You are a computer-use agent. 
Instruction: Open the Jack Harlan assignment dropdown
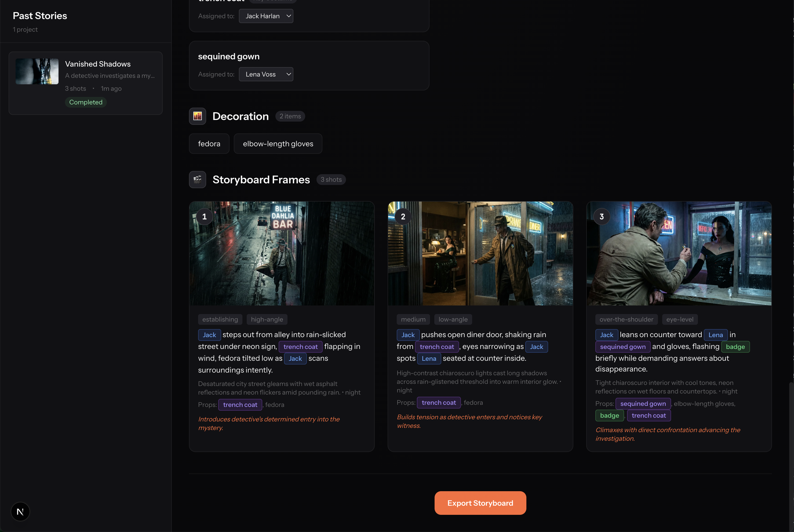[266, 16]
